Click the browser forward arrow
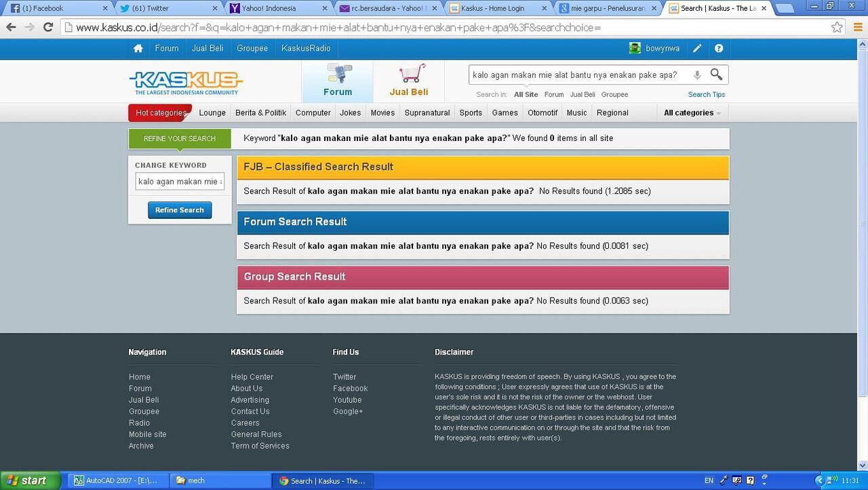This screenshot has width=868, height=490. pos(29,28)
